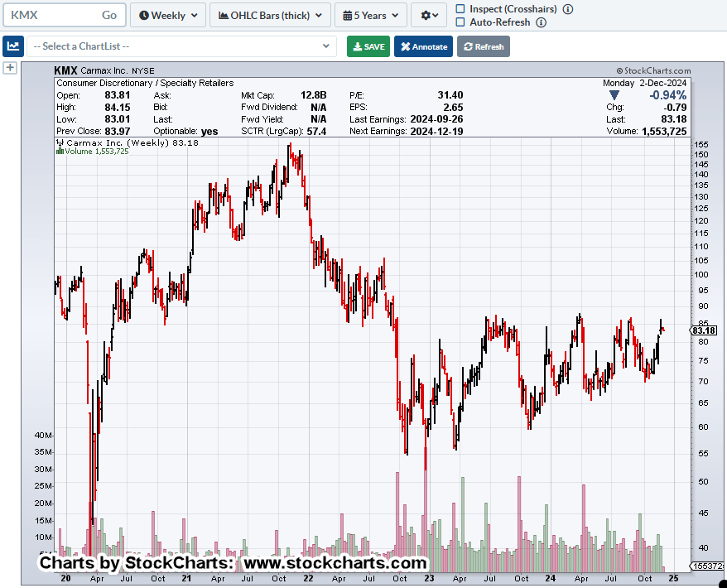Open the 5 Years range dropdown
Image resolution: width=727 pixels, height=588 pixels.
tap(370, 15)
